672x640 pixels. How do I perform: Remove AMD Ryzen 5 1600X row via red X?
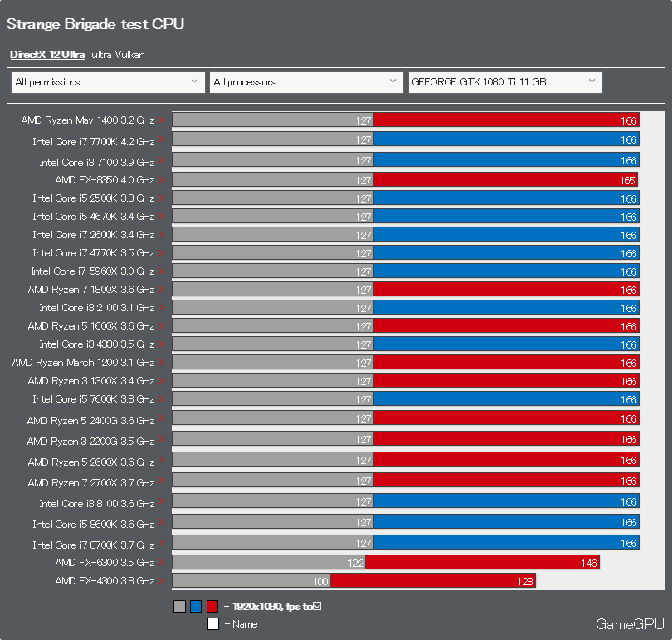pyautogui.click(x=162, y=325)
